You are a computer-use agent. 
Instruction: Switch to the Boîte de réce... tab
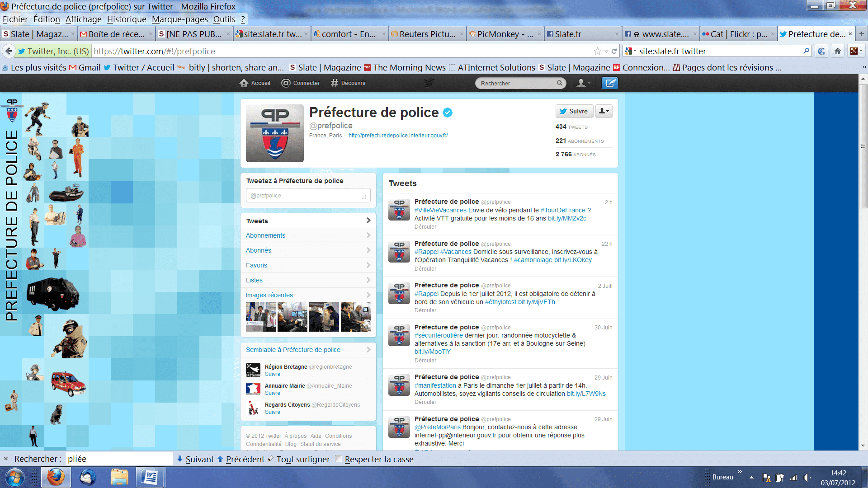click(116, 34)
